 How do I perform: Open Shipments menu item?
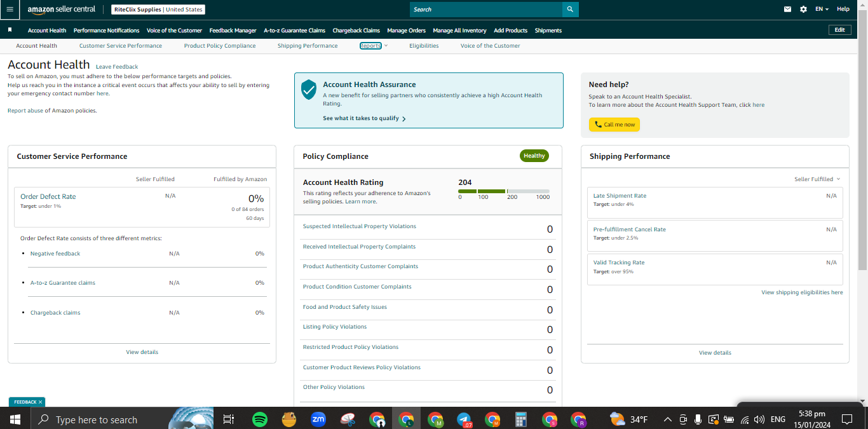(x=548, y=31)
